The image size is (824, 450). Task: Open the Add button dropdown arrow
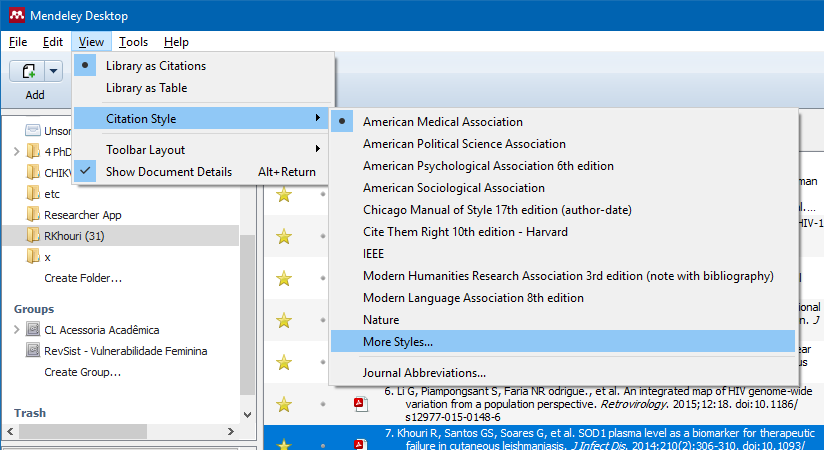[x=54, y=71]
